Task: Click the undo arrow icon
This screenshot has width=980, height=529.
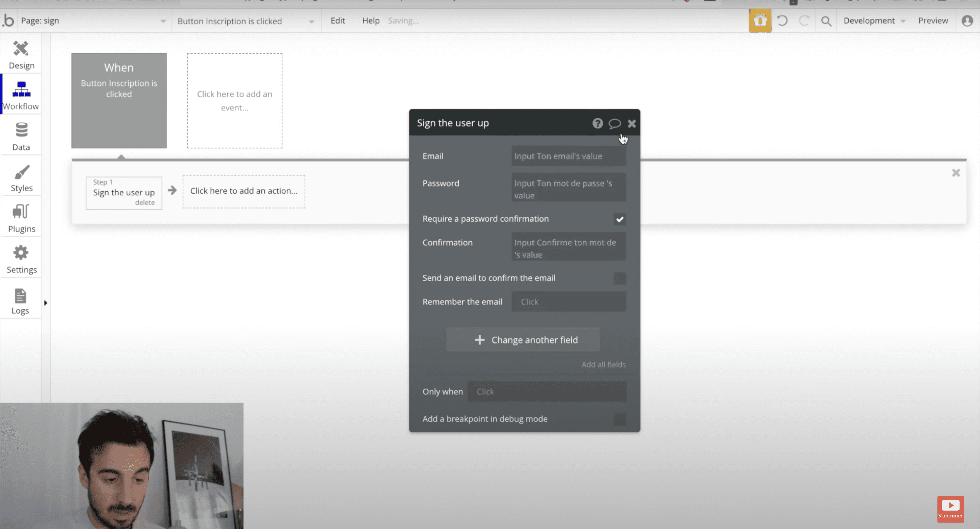Action: coord(782,20)
